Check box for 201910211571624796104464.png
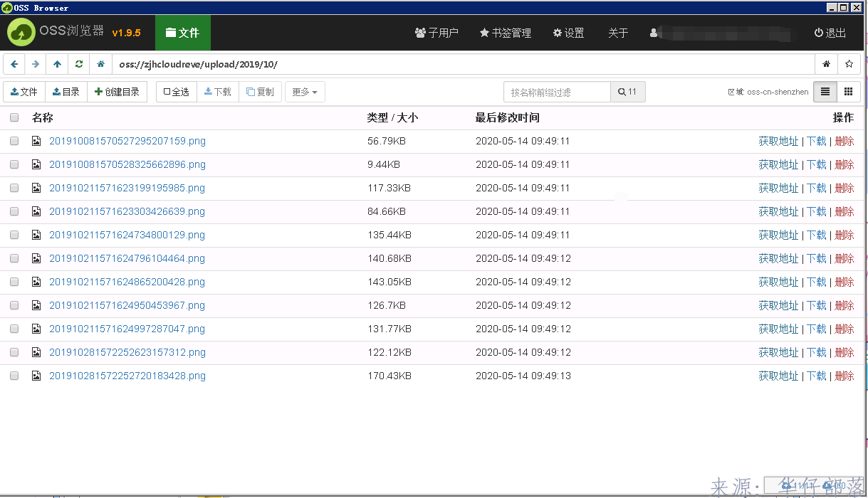Image resolution: width=868 pixels, height=498 pixels. pyautogui.click(x=14, y=258)
